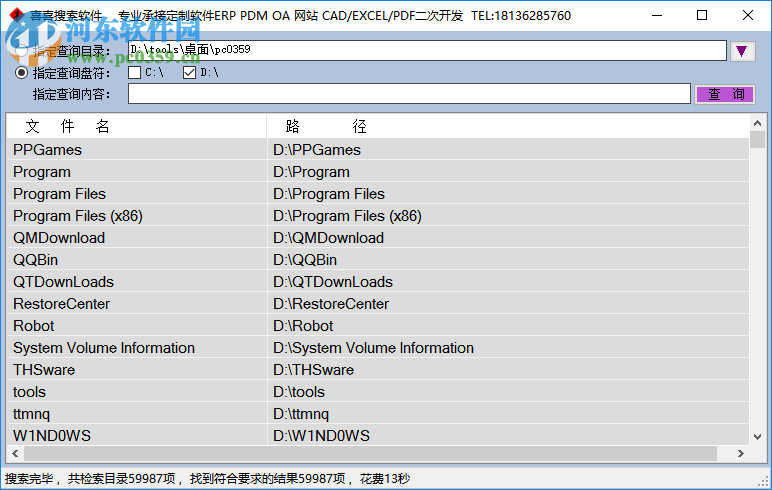The image size is (772, 490).
Task: Select the PPGames file name row
Action: point(136,150)
